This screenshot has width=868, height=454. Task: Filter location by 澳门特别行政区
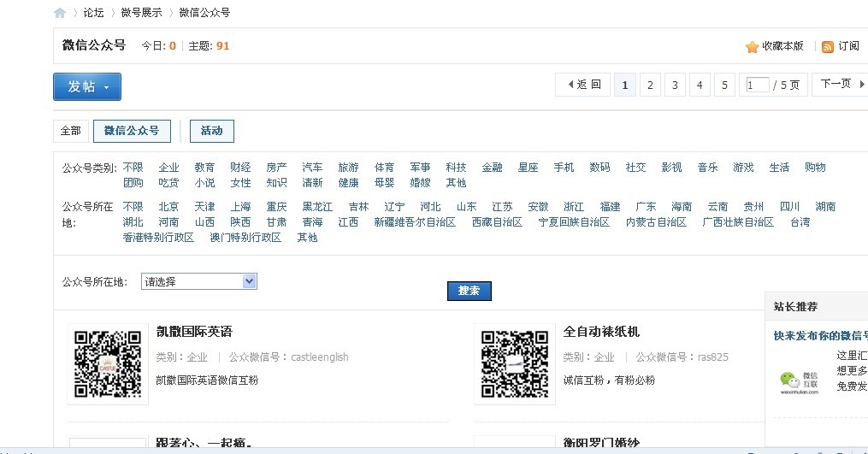coord(245,238)
